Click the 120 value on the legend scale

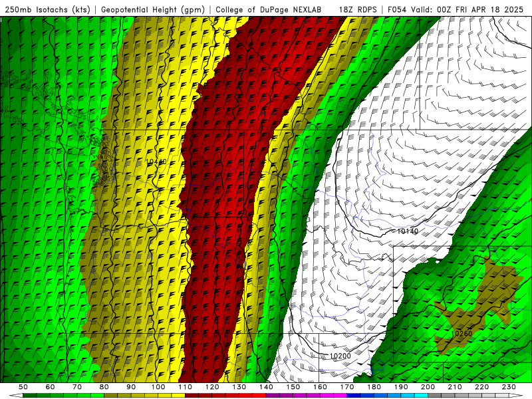click(x=212, y=387)
